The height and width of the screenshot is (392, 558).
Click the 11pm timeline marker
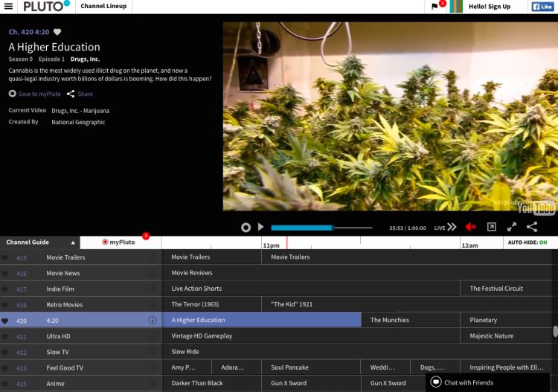(x=271, y=245)
